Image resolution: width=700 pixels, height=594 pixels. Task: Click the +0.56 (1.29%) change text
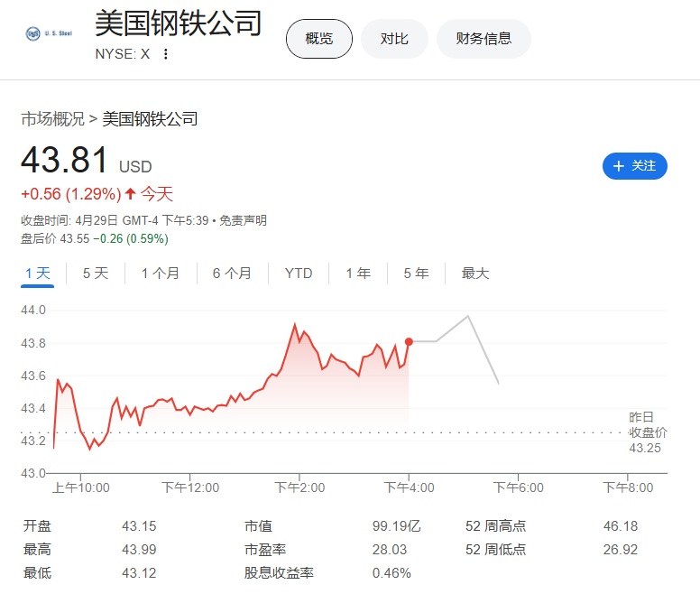click(x=71, y=194)
